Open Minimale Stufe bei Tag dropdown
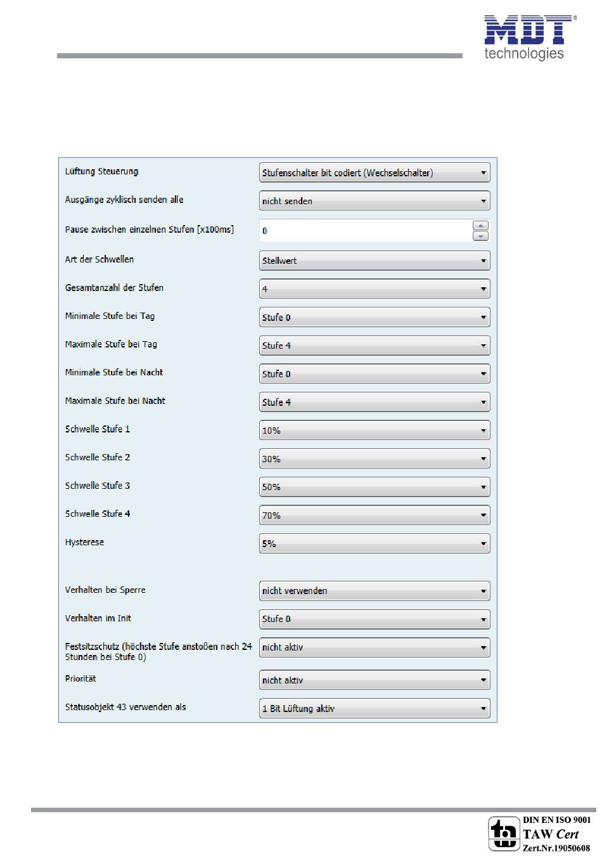Viewport: 602px width, 868px height. [x=375, y=317]
